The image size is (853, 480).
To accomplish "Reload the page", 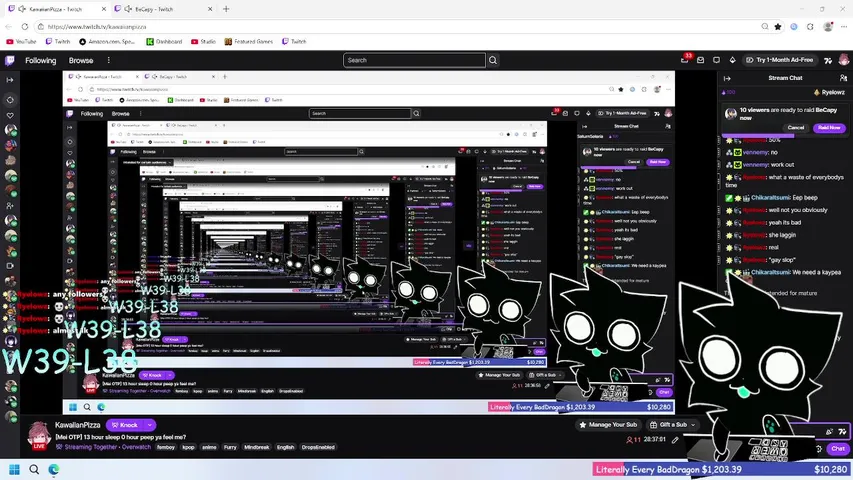I will point(24,27).
